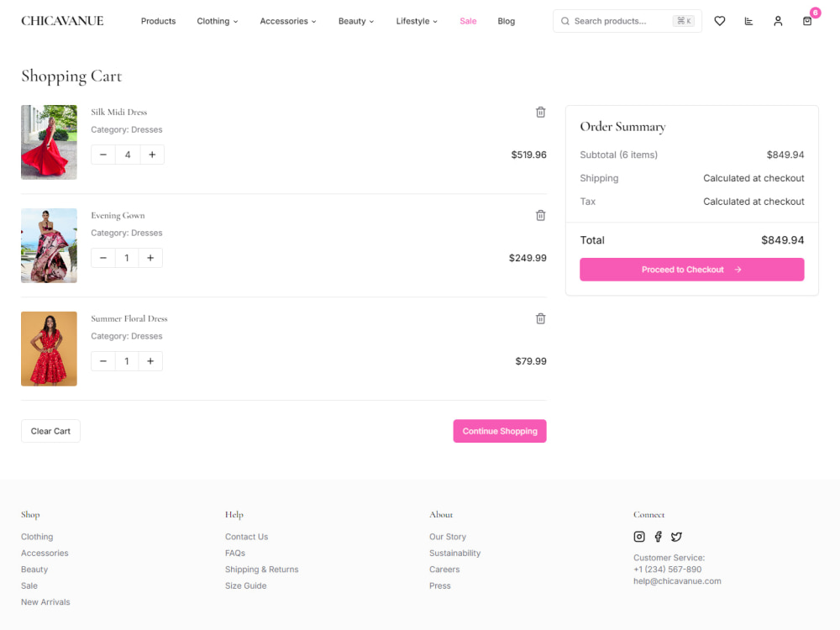Increase Silk Midi Dress quantity
The image size is (840, 630).
click(x=152, y=155)
